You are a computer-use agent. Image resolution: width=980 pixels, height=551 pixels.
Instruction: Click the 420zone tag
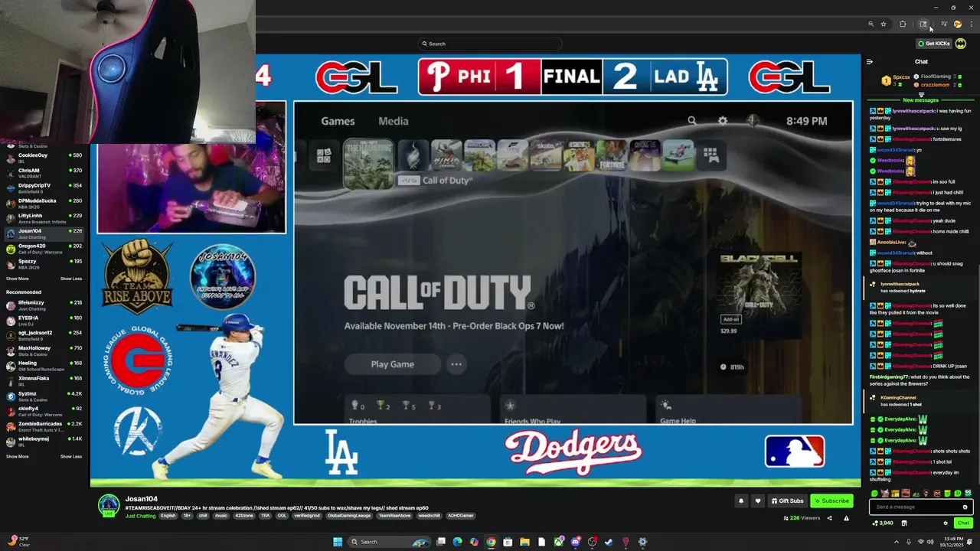click(x=243, y=516)
